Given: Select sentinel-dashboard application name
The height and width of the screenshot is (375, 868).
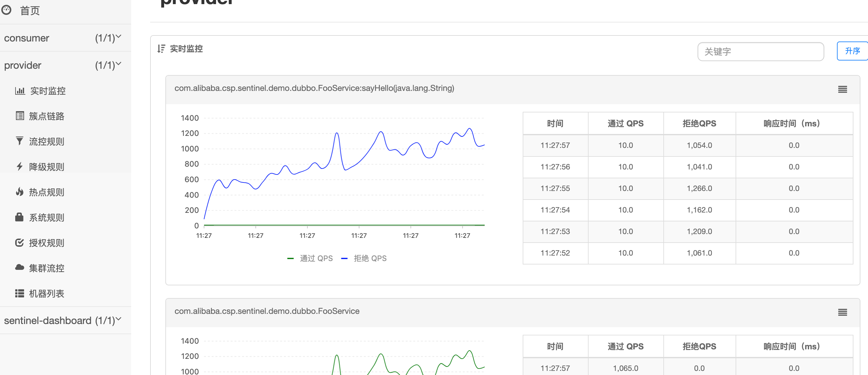Looking at the screenshot, I should (48, 321).
